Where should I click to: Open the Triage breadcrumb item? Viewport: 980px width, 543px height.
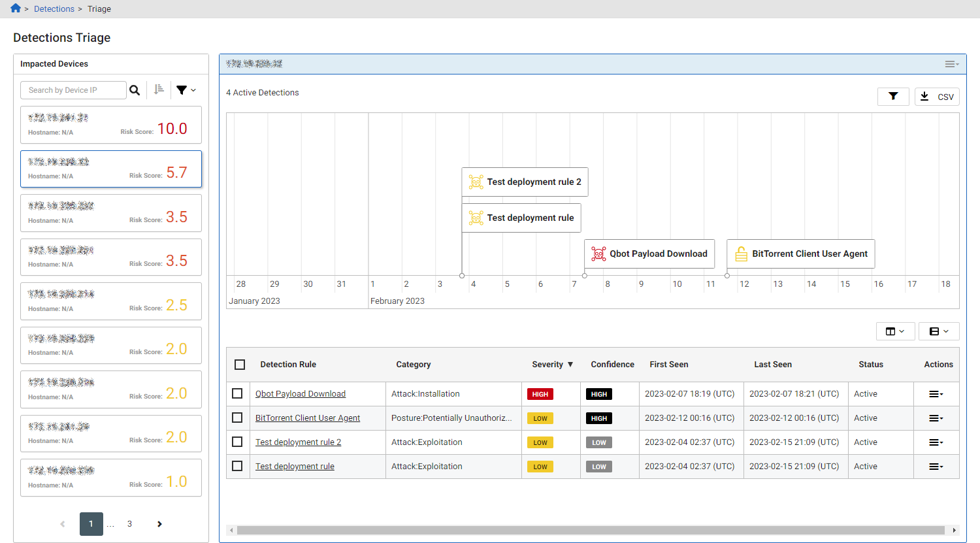point(99,8)
